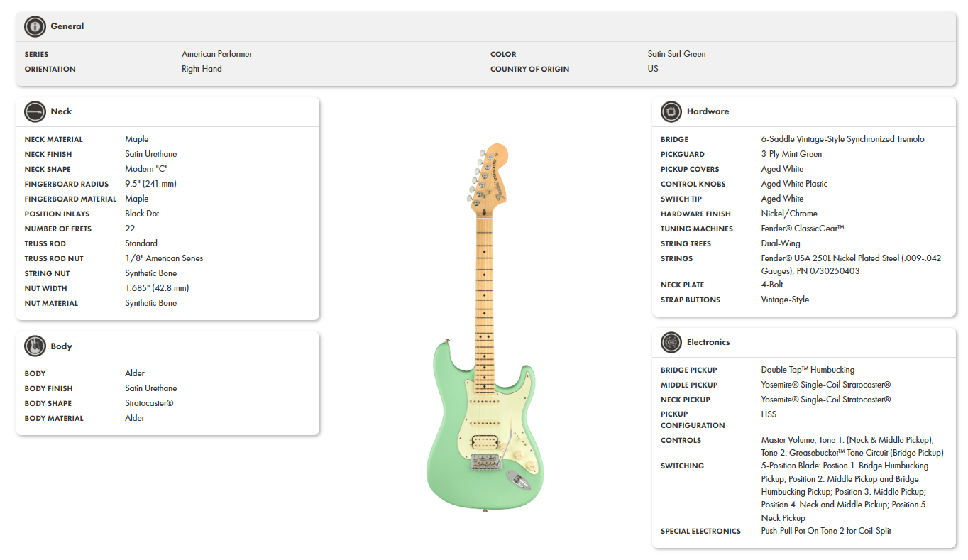Click the 3-Ply Mint Green pickguard value
Viewport: 968px width, 560px height.
pos(791,154)
